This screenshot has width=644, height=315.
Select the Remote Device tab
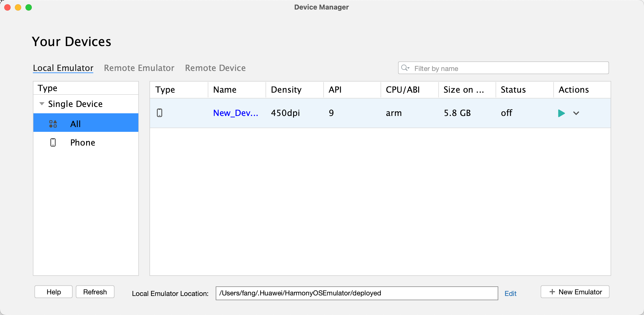[215, 68]
